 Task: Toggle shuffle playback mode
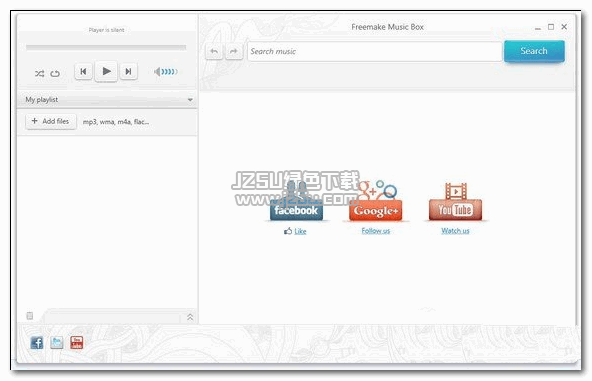(39, 73)
